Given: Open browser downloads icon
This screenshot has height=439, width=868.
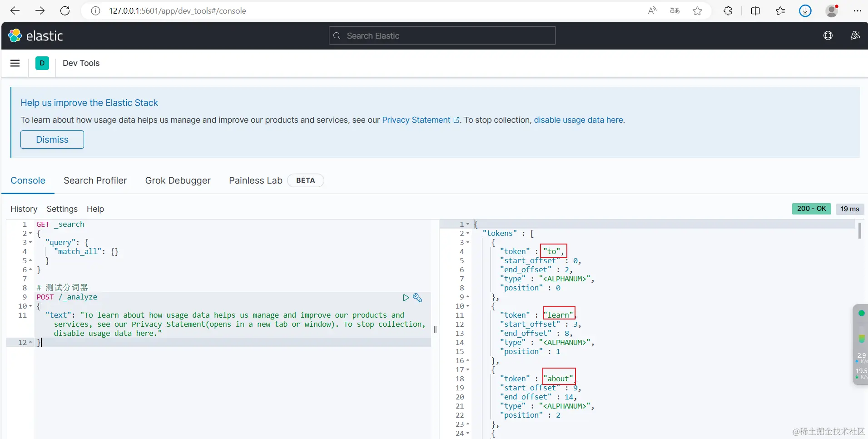Looking at the screenshot, I should click(x=805, y=11).
